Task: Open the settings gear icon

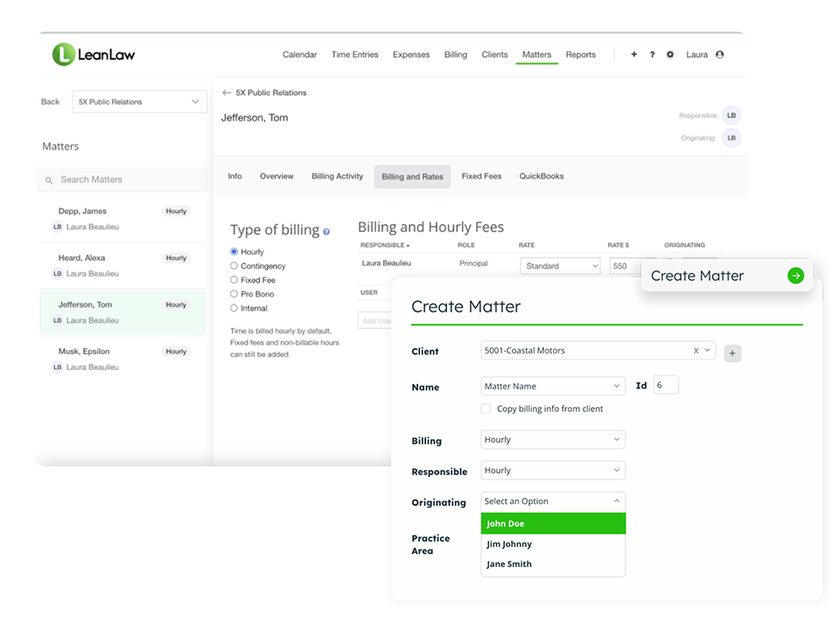Action: pos(670,54)
